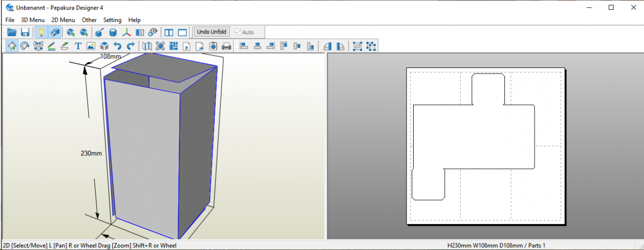Show the red-green-blue 3D axes icon
644x250 pixels.
[x=127, y=32]
